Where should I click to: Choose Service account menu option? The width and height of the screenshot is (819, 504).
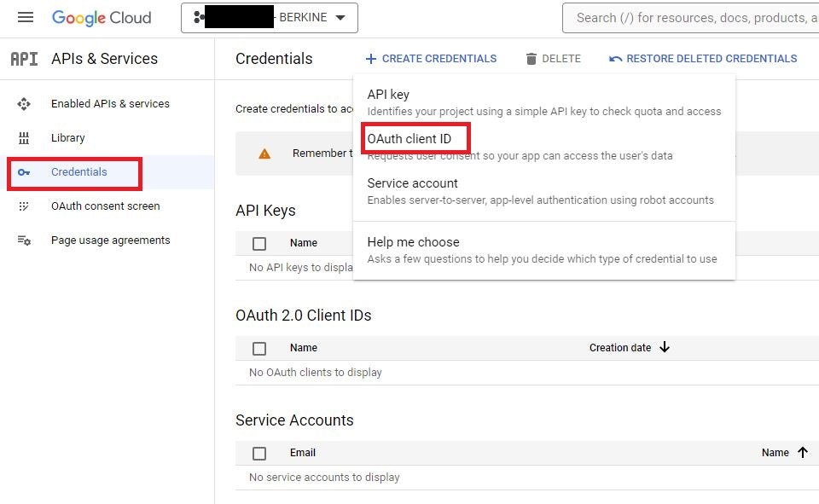click(x=544, y=191)
